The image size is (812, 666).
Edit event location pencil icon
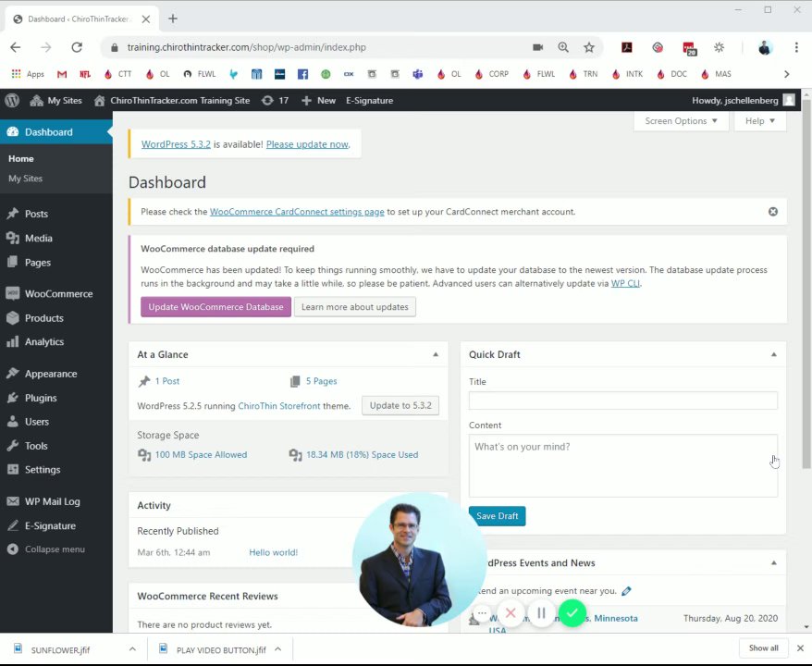click(626, 591)
